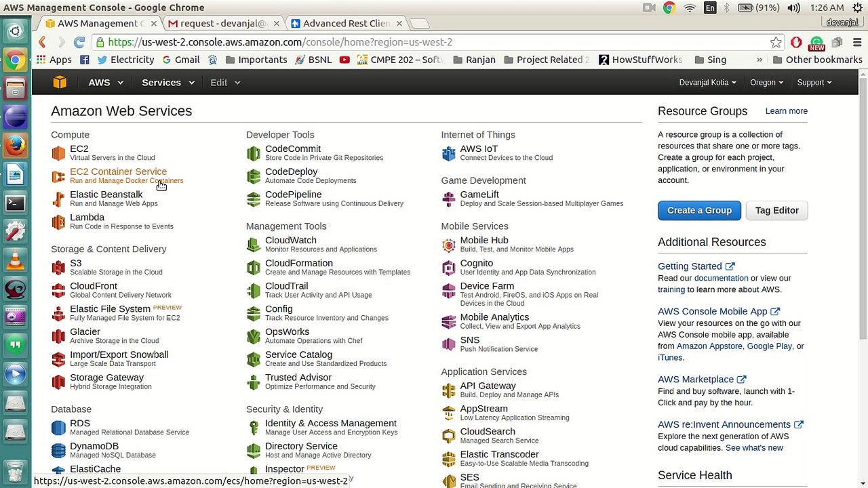The height and width of the screenshot is (488, 868).
Task: Open the Amazon Appstore link
Action: [x=709, y=346]
